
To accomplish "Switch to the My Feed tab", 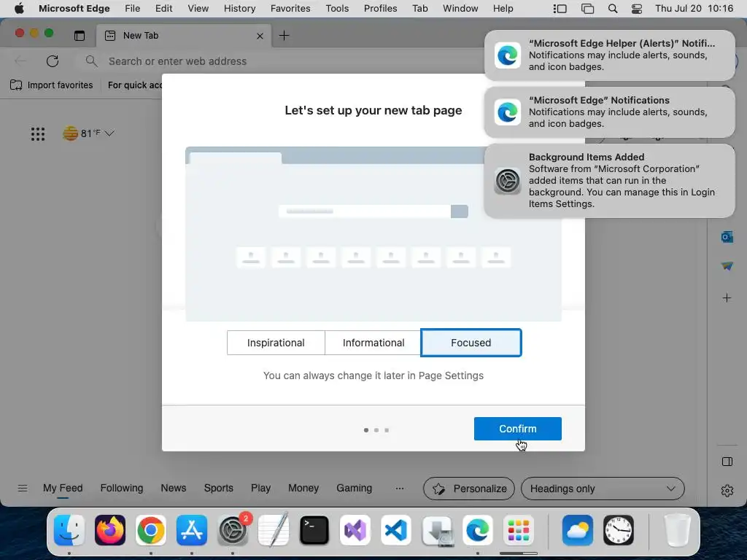I will click(x=63, y=488).
